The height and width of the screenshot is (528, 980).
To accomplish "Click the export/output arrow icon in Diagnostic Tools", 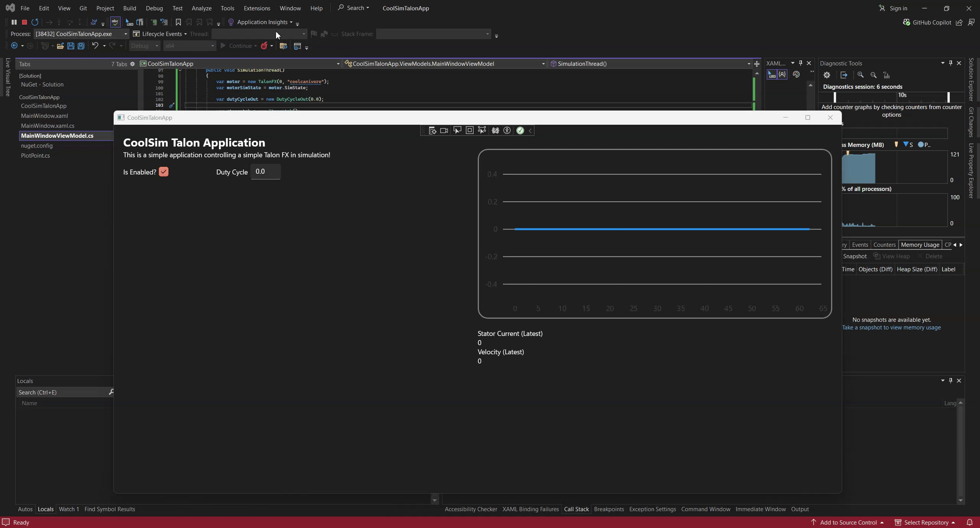I will click(x=844, y=75).
